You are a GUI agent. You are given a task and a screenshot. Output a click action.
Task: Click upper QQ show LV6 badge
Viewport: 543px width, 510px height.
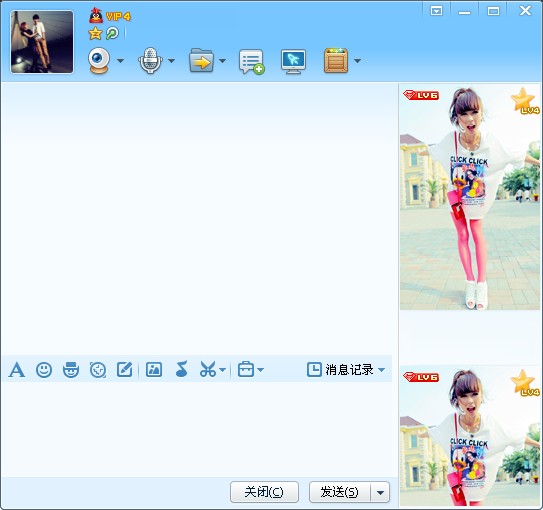click(x=421, y=95)
